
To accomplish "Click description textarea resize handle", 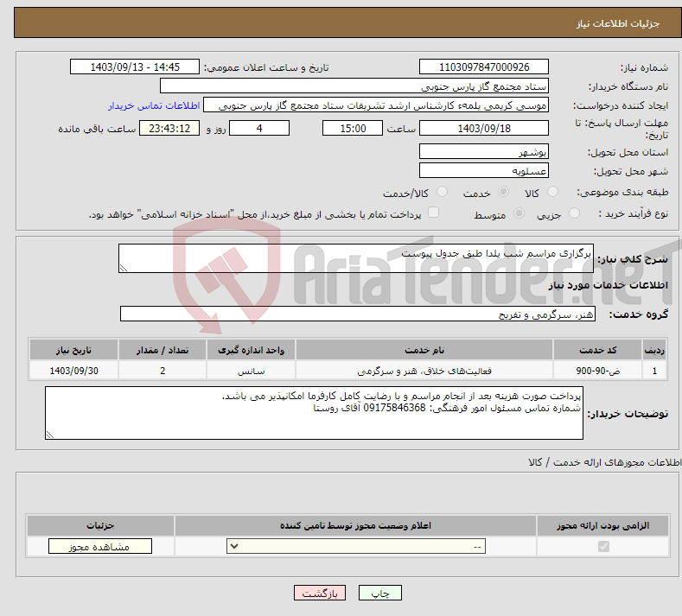I will 124,268.
